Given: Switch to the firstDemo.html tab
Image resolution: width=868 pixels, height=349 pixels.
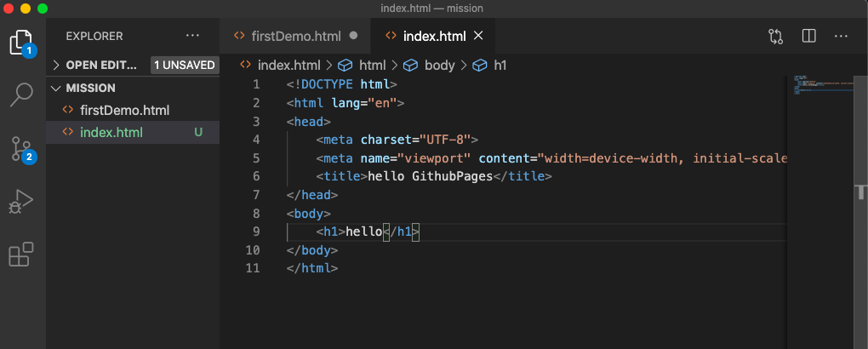Looking at the screenshot, I should 295,36.
